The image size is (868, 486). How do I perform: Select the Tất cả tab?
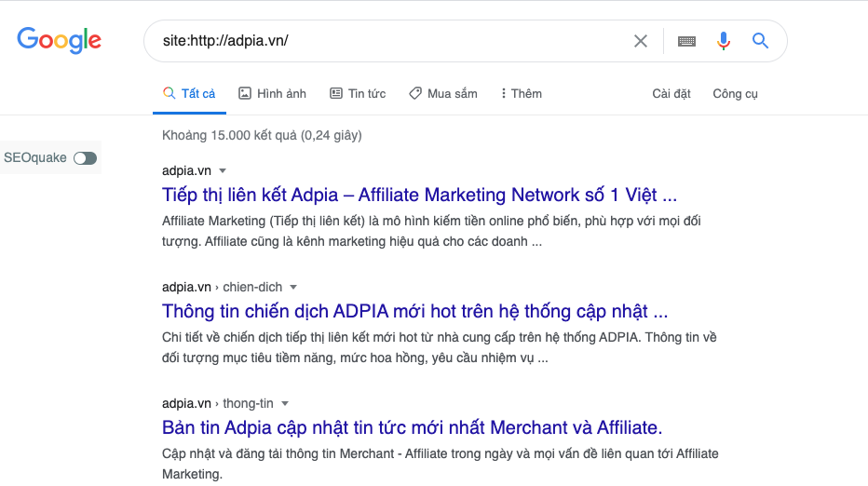pyautogui.click(x=189, y=93)
